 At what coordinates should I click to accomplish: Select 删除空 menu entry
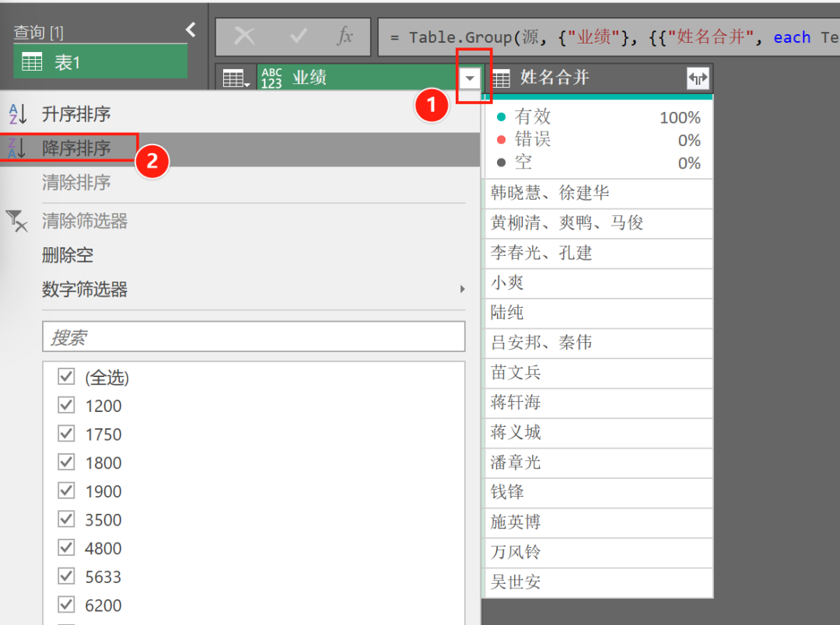pos(240,256)
